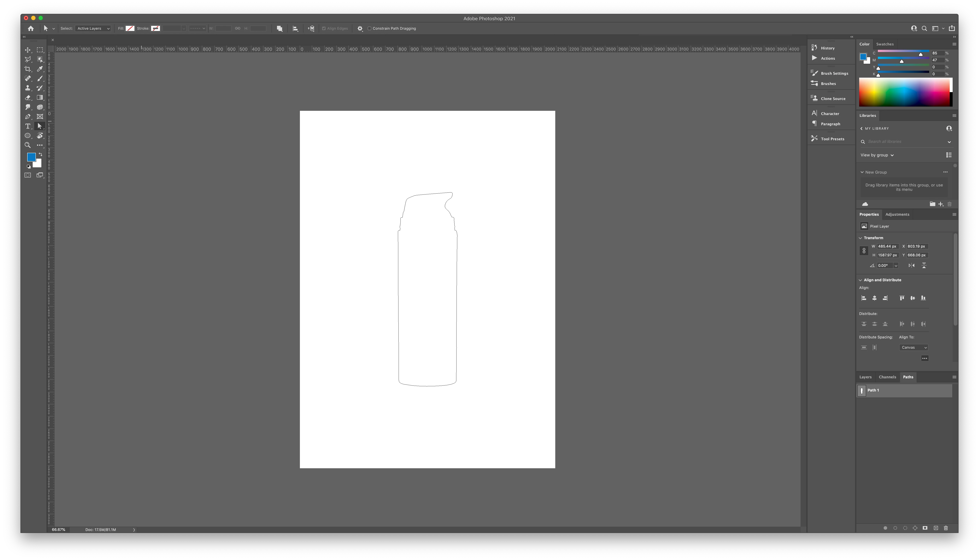Select the Gradient tool
Image resolution: width=979 pixels, height=560 pixels.
point(40,98)
